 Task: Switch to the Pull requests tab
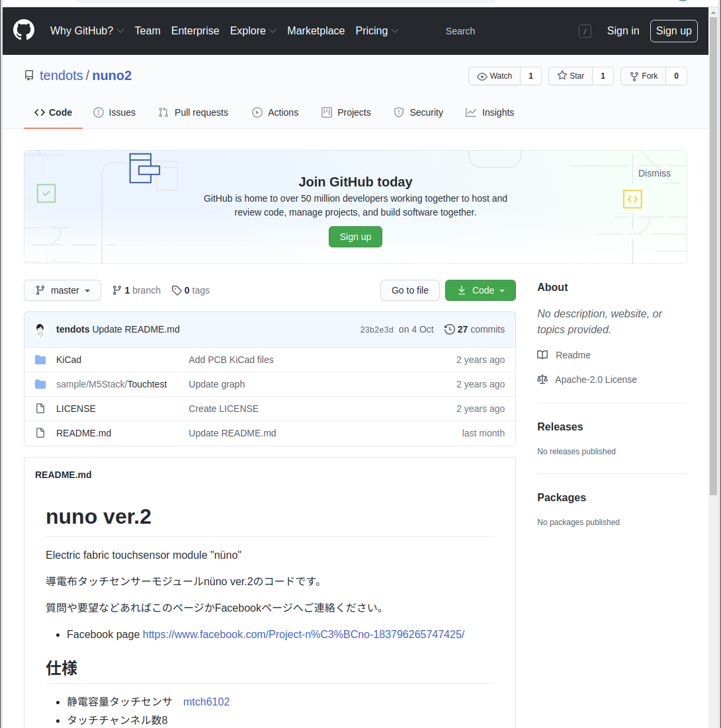click(x=193, y=113)
